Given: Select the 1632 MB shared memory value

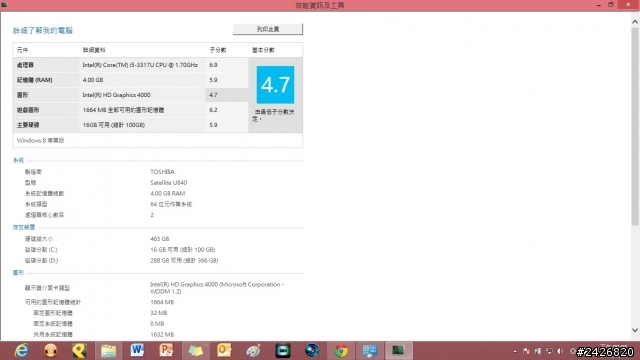Looking at the screenshot, I should pyautogui.click(x=162, y=334).
